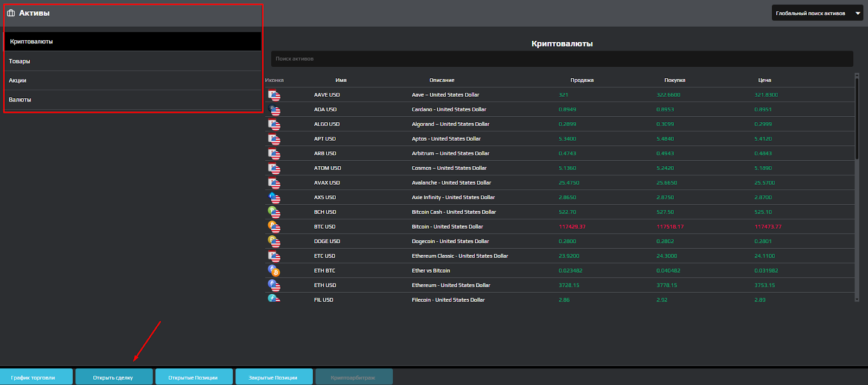Select the Товары category

coord(132,61)
